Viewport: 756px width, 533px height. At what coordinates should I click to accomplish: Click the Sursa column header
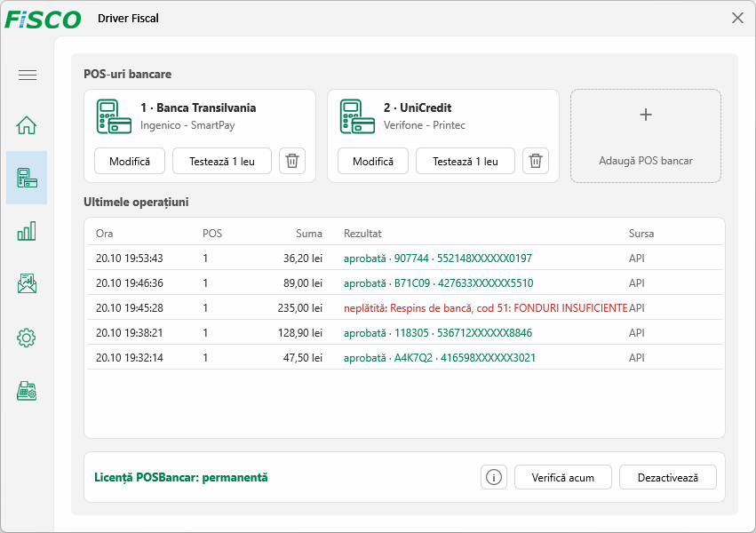(x=641, y=234)
